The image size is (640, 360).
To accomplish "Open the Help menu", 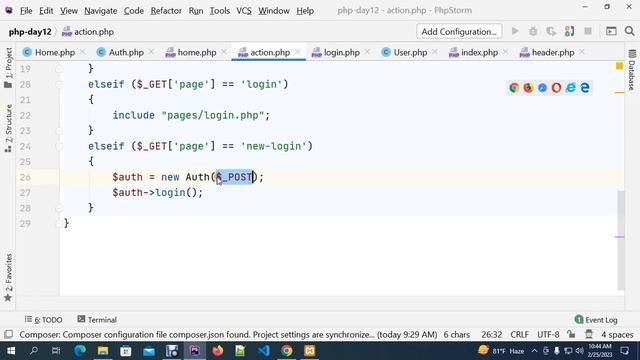I will click(x=305, y=11).
